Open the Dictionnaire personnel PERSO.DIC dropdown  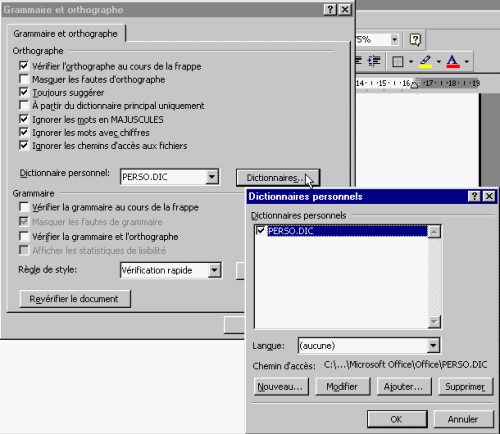(212, 177)
